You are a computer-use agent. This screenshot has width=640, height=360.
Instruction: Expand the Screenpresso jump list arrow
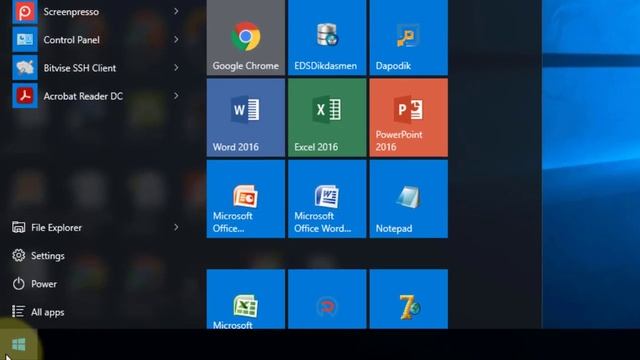pyautogui.click(x=176, y=11)
